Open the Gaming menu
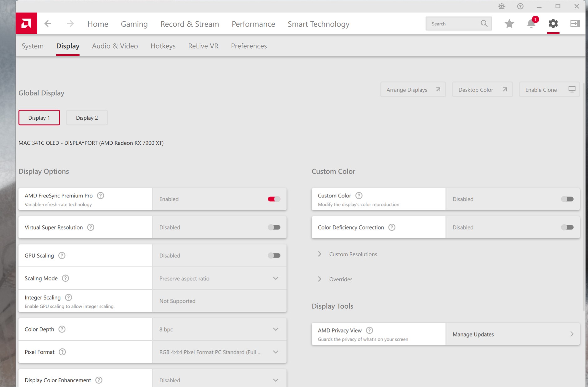 134,24
